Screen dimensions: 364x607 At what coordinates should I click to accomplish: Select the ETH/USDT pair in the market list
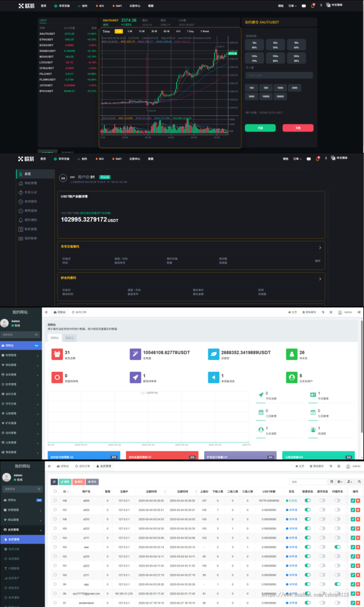(68, 39)
